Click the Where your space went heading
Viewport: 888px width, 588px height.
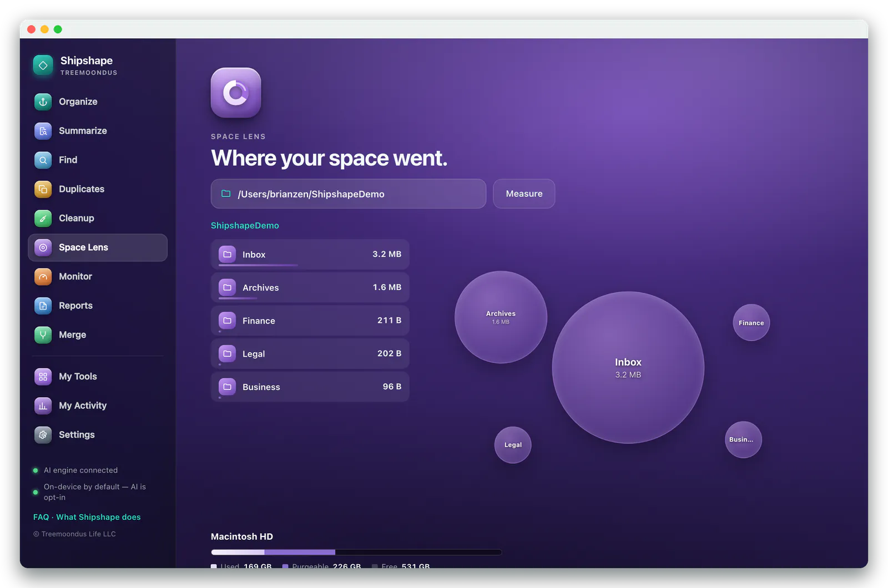click(329, 158)
